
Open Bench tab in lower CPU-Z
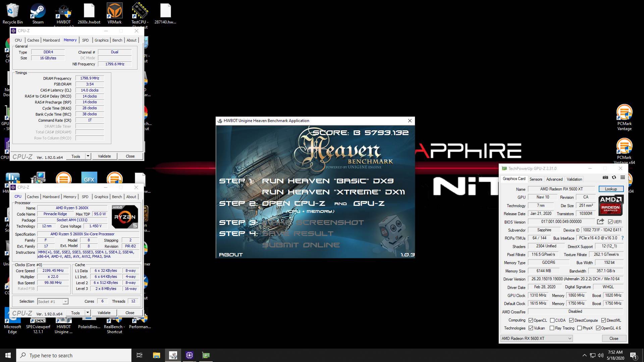click(117, 197)
